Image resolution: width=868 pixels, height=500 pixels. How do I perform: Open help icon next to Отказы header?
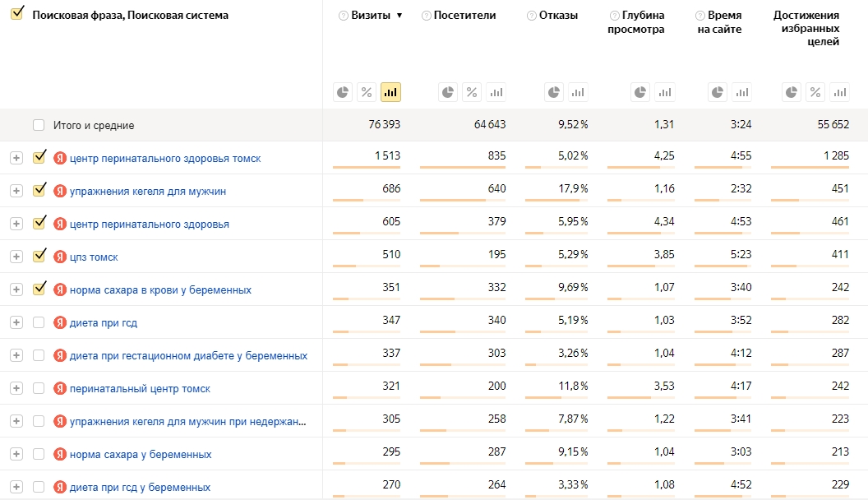click(x=532, y=16)
